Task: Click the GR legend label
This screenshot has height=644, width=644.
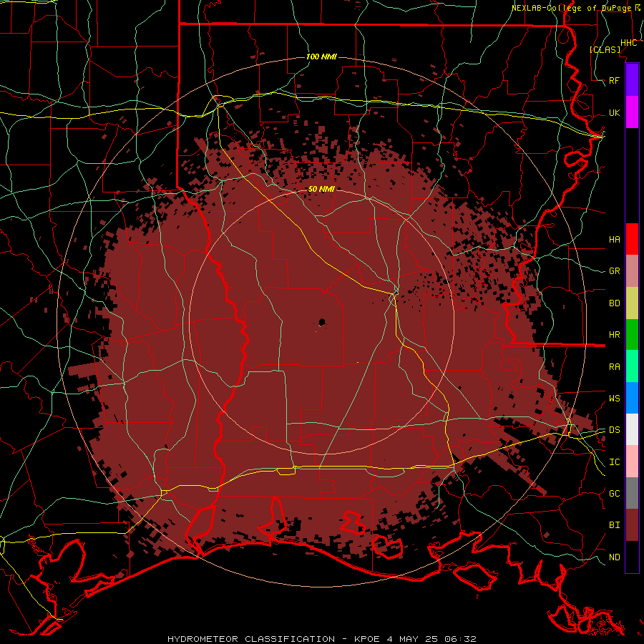Action: pos(615,271)
